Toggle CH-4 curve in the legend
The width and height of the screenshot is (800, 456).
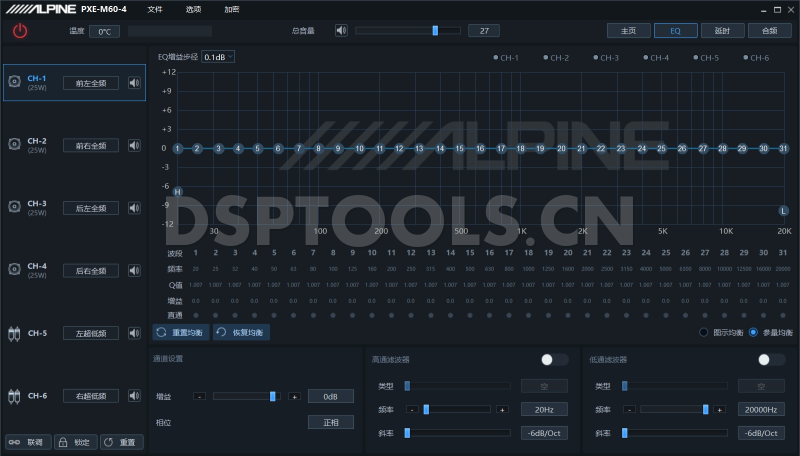point(656,58)
